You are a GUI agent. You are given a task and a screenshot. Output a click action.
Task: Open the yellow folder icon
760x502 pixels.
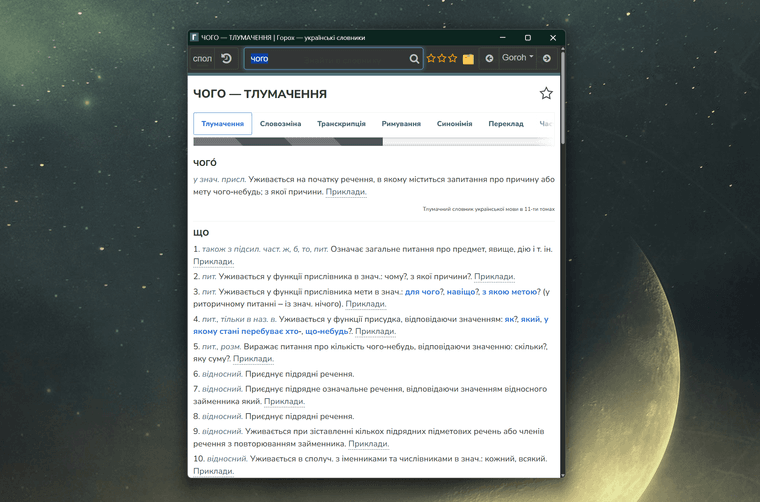point(468,59)
